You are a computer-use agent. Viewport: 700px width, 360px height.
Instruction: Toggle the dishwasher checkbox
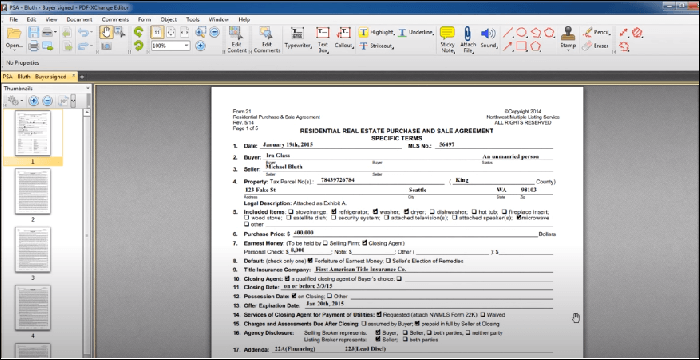coord(432,212)
